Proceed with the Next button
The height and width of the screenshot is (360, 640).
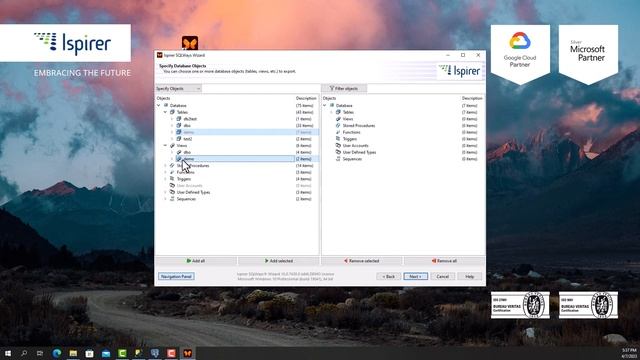click(416, 276)
